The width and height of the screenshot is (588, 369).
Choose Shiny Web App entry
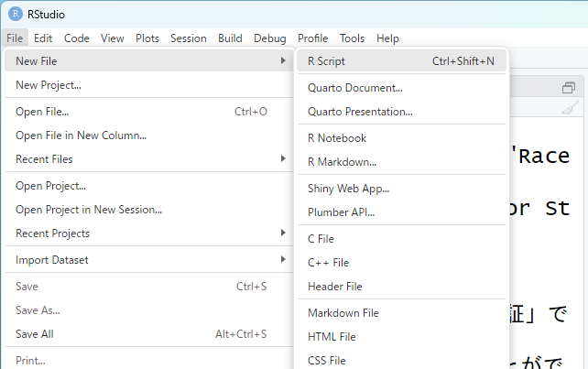348,189
